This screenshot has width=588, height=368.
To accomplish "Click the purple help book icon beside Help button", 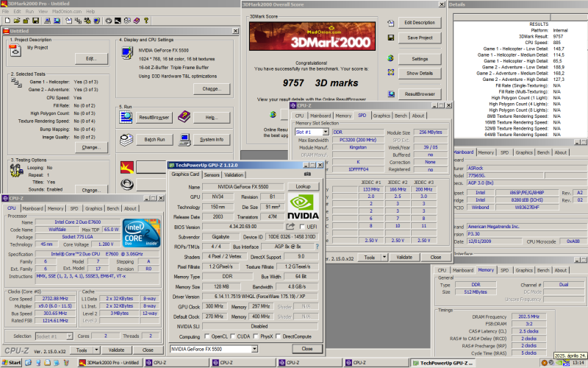I will (184, 117).
